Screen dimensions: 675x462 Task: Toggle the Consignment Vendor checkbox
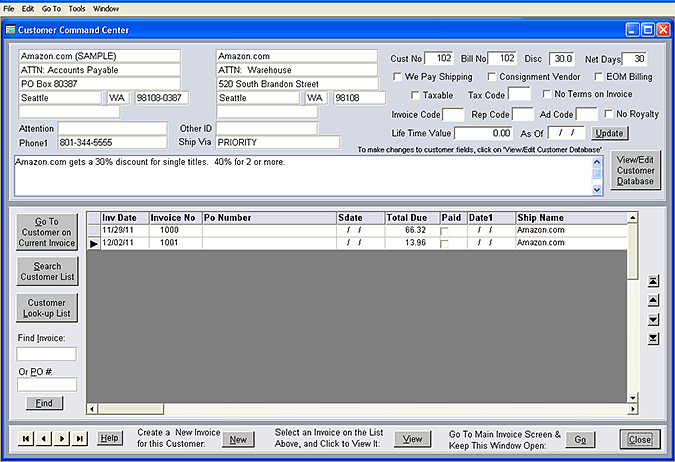coord(492,77)
